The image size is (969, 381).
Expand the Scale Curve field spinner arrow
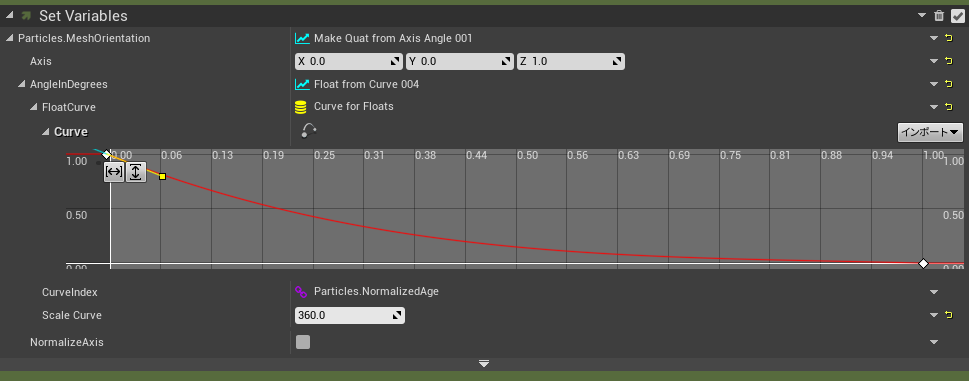click(x=397, y=316)
